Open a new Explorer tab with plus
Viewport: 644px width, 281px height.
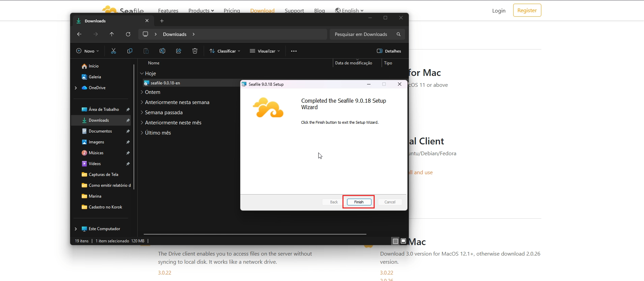[162, 21]
